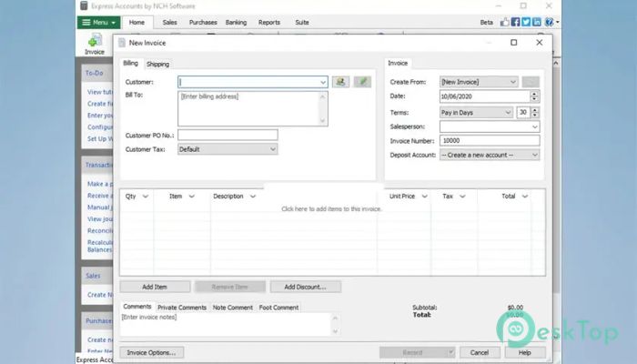This screenshot has width=637, height=364.
Task: Expand the Unit Price column arrow
Action: coord(425,197)
